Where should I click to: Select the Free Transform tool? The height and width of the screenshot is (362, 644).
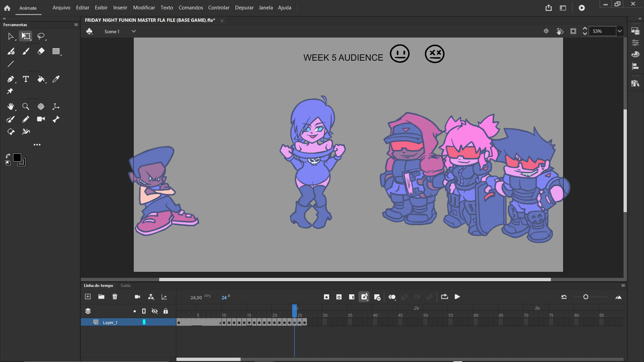(x=26, y=36)
